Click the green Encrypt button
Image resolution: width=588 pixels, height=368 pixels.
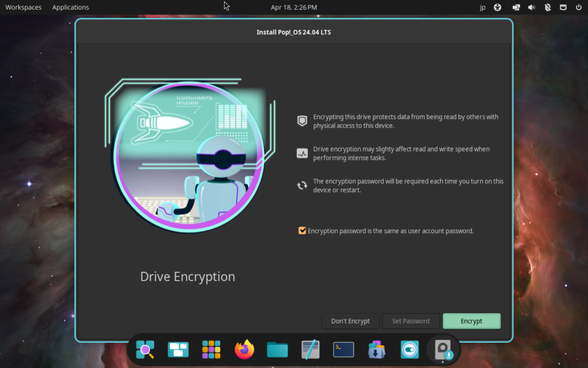(471, 321)
